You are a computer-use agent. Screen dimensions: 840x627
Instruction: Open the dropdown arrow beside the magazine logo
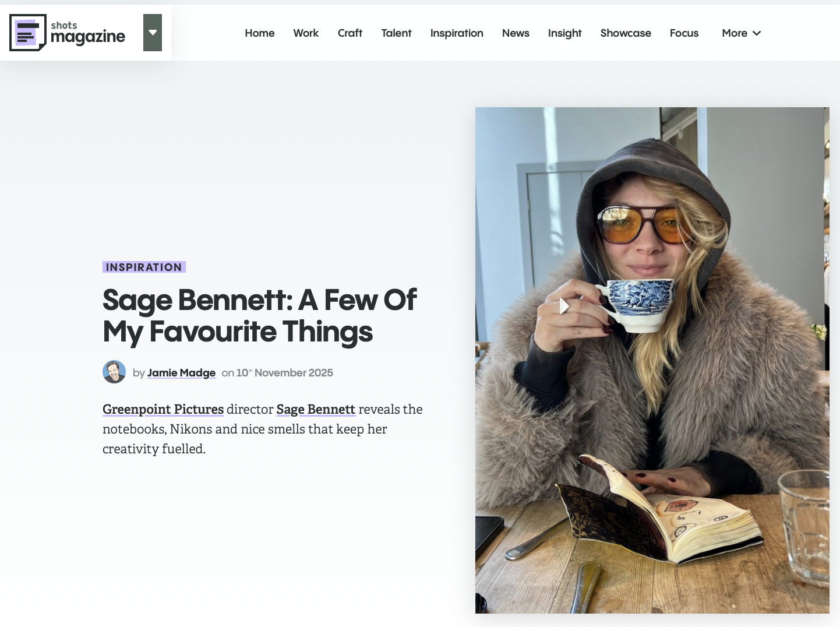153,33
